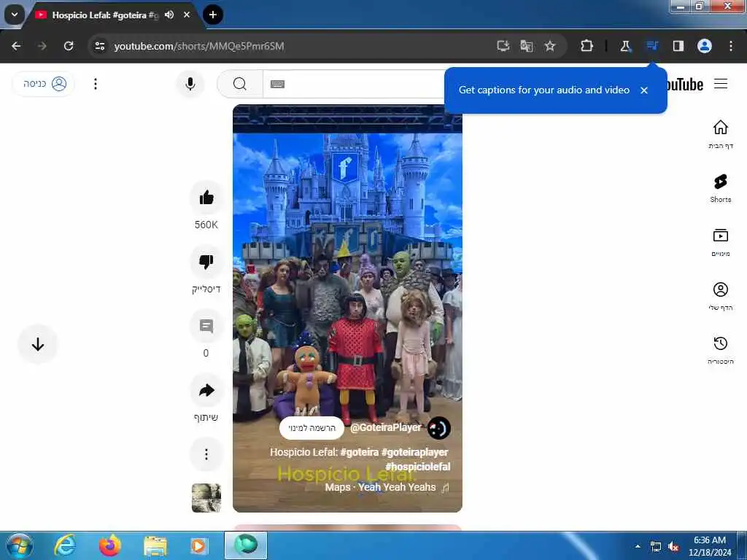Open more options for the Short

pos(206,454)
